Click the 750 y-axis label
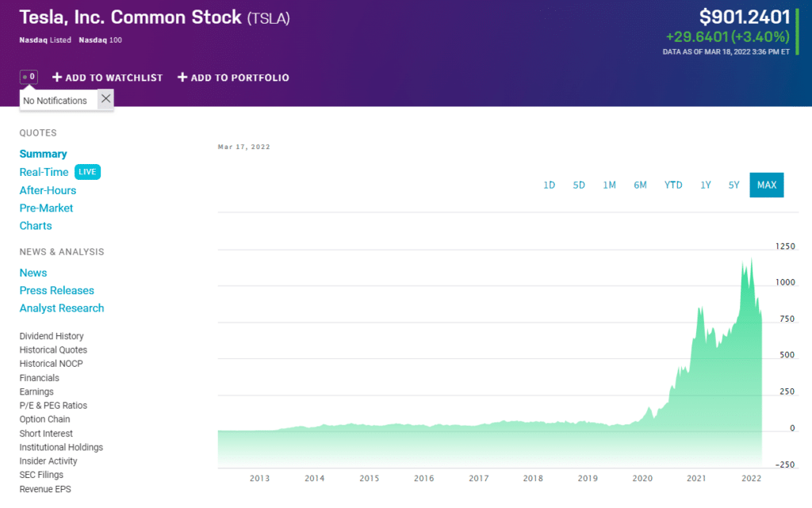Screen dimensions: 812x508 point(787,319)
